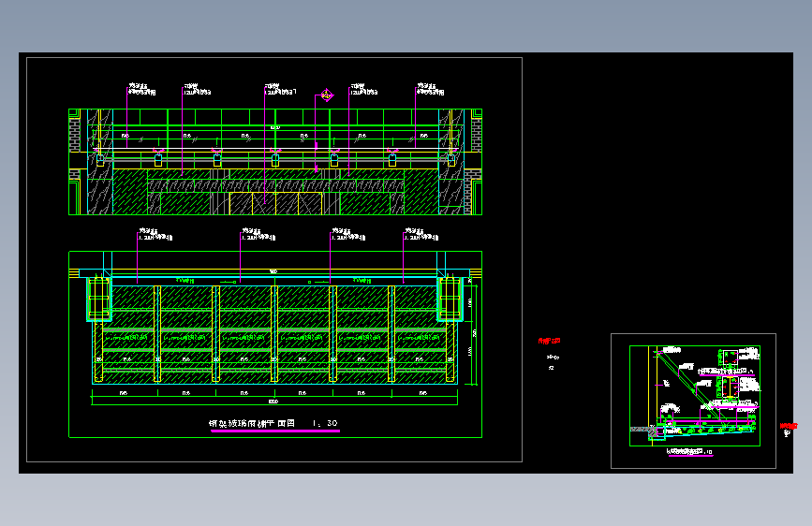Viewport: 812px width, 526px height.
Task: Click the brick hatch on the elevation's left wall
Action: [75, 136]
